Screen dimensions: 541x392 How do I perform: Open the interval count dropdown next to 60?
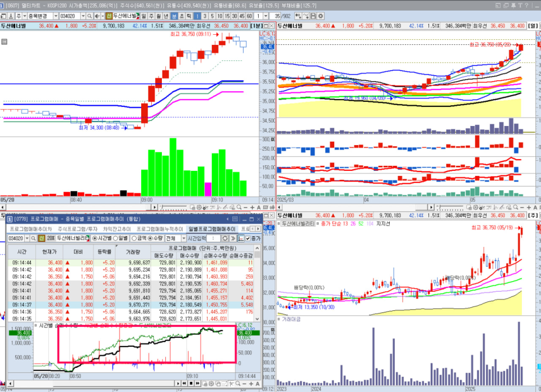click(265, 16)
